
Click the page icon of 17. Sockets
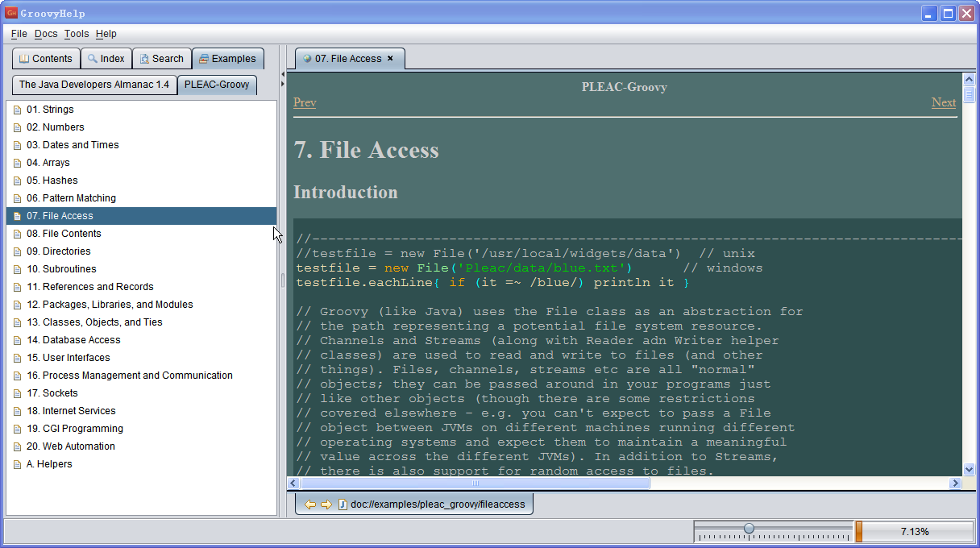(18, 393)
